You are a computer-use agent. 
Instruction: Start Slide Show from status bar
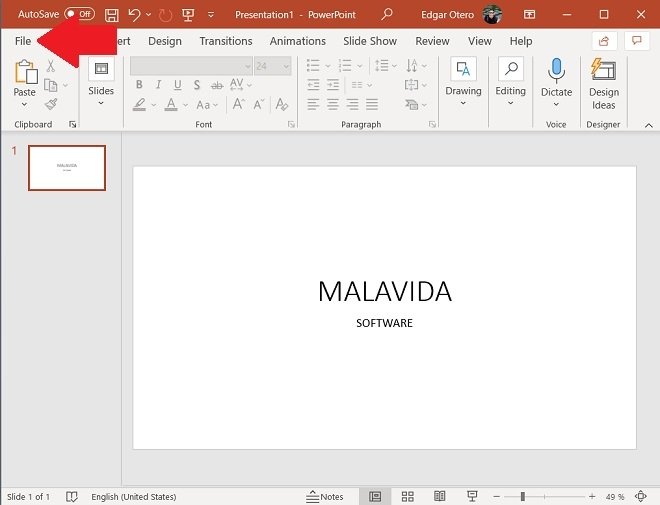click(x=472, y=497)
